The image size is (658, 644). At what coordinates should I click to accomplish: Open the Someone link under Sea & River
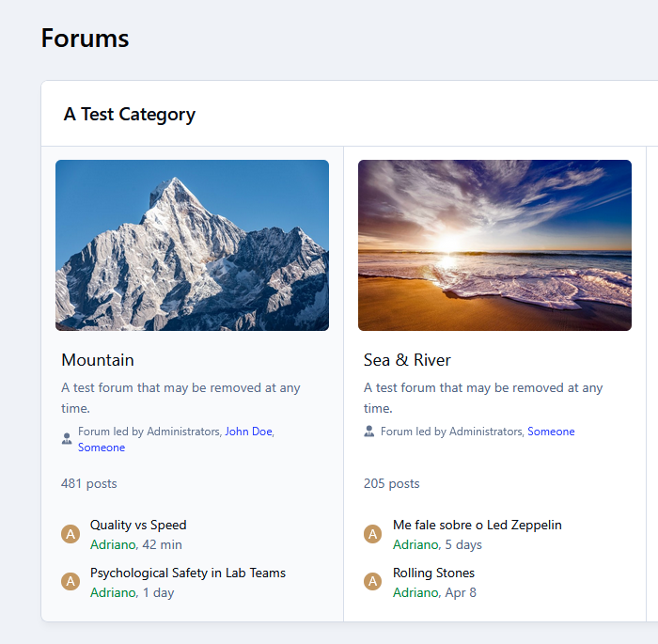[551, 432]
